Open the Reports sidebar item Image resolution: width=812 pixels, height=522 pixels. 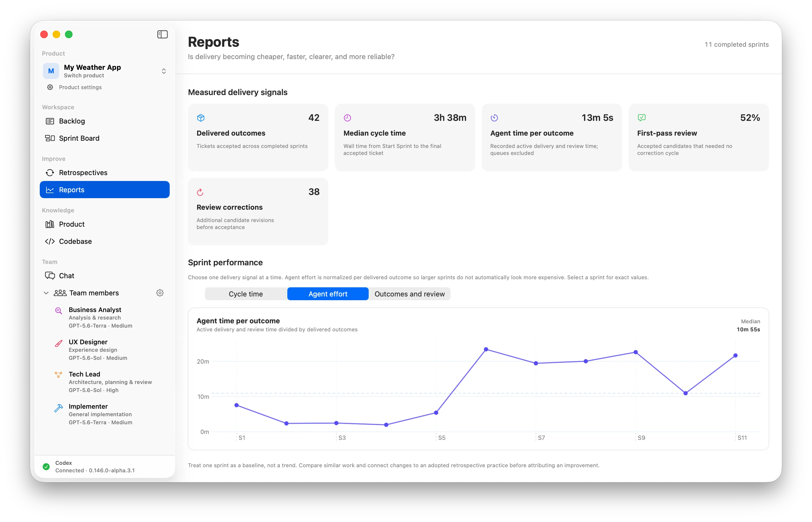tap(104, 190)
